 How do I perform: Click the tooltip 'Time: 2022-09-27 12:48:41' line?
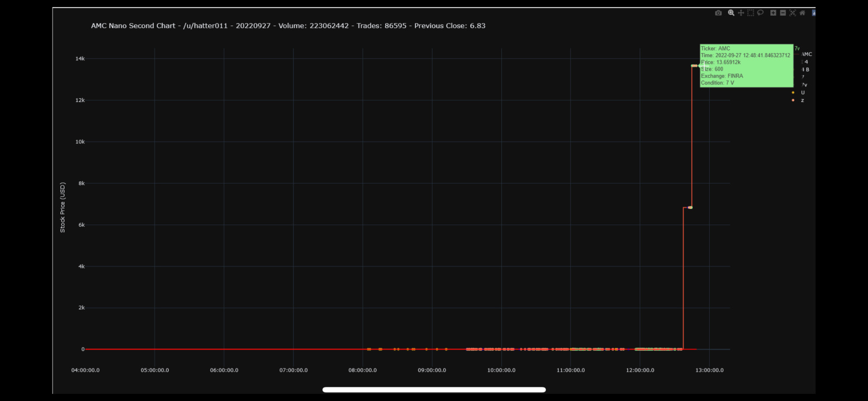[x=745, y=55]
